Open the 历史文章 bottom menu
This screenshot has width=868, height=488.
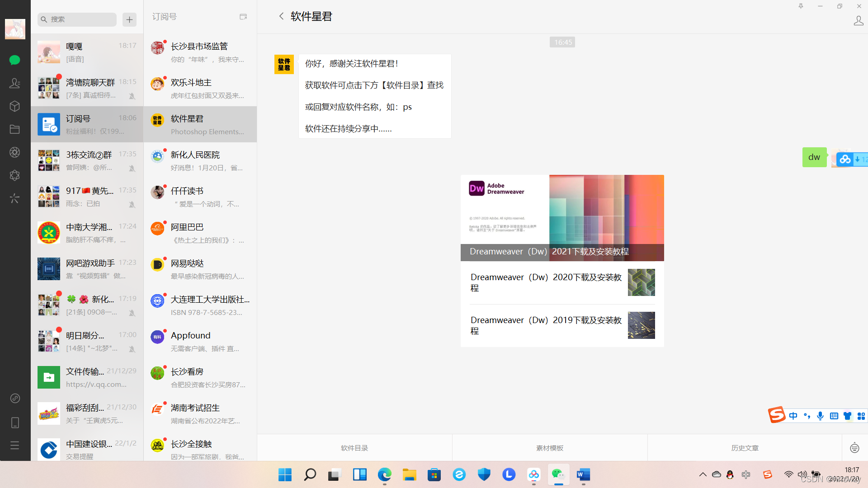point(745,448)
